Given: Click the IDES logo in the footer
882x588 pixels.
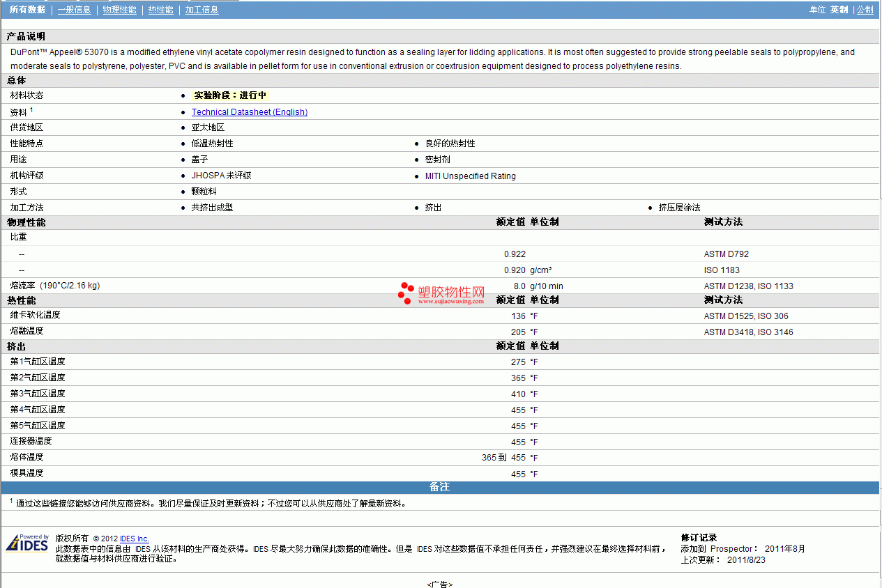Looking at the screenshot, I should pyautogui.click(x=28, y=543).
